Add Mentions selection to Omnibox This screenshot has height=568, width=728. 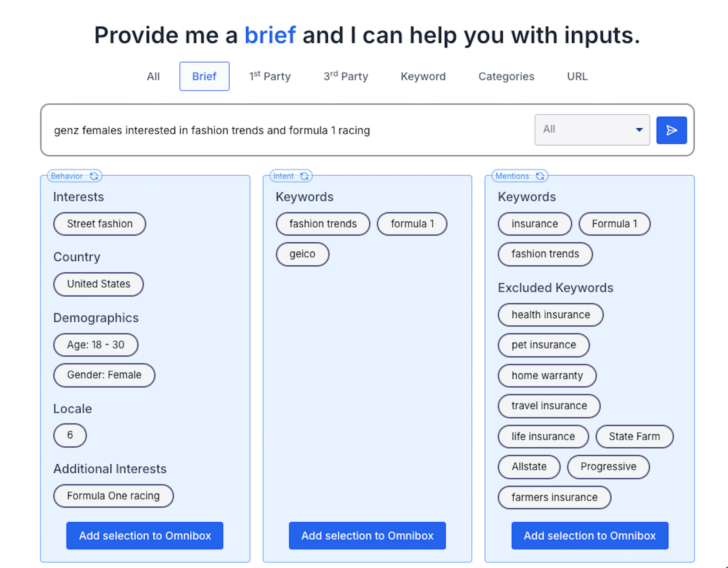point(590,535)
